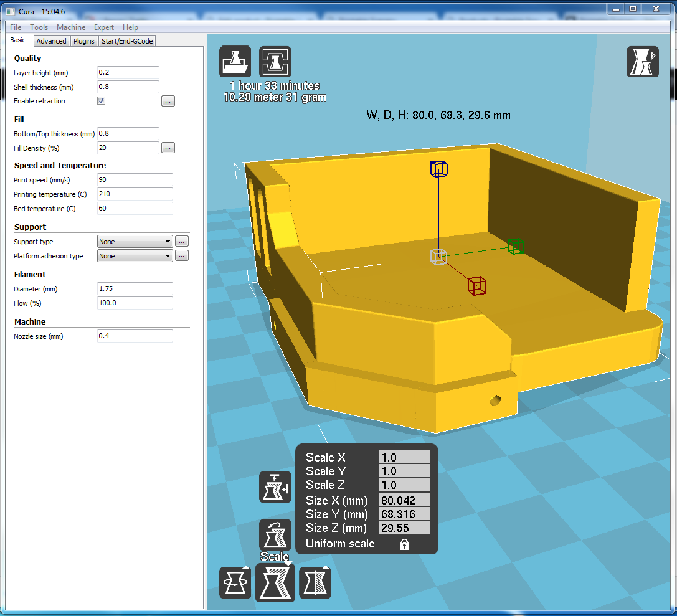Open Support type extra settings button
677x616 pixels.
click(182, 242)
